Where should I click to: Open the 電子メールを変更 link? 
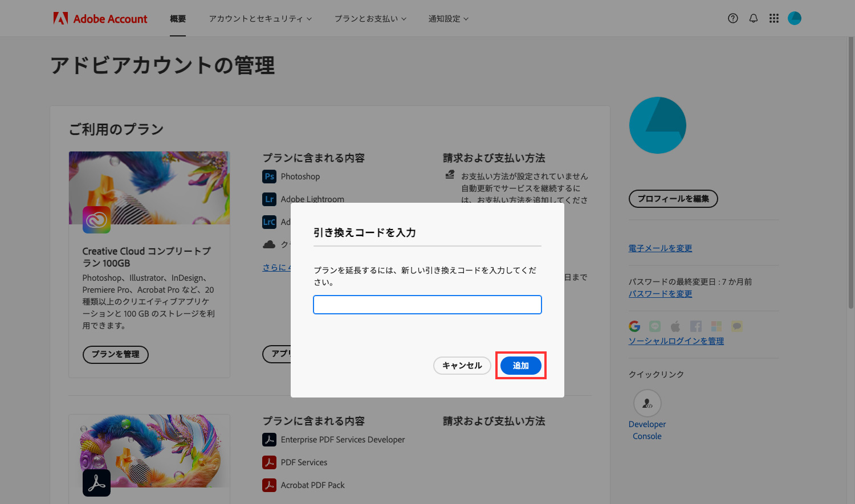pos(660,248)
